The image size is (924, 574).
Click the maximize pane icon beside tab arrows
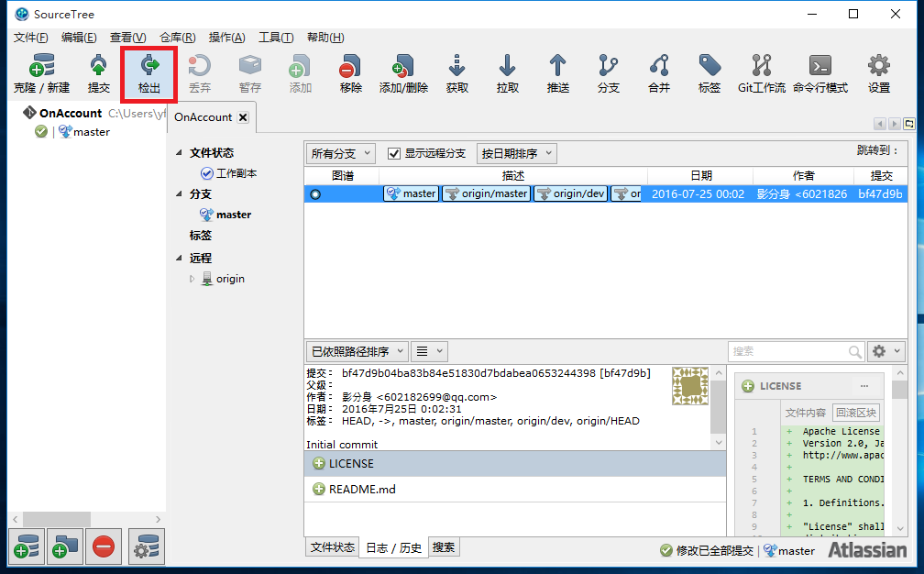[909, 124]
